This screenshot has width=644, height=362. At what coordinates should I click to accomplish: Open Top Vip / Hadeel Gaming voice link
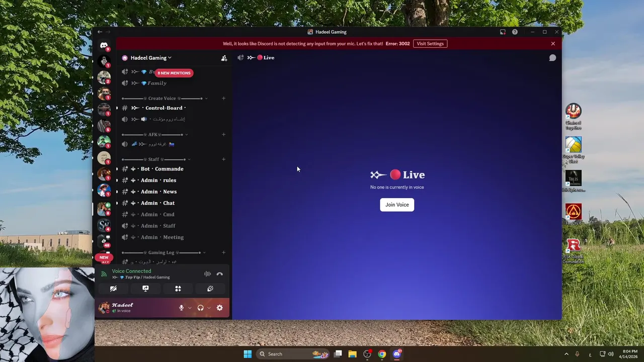[141, 278]
